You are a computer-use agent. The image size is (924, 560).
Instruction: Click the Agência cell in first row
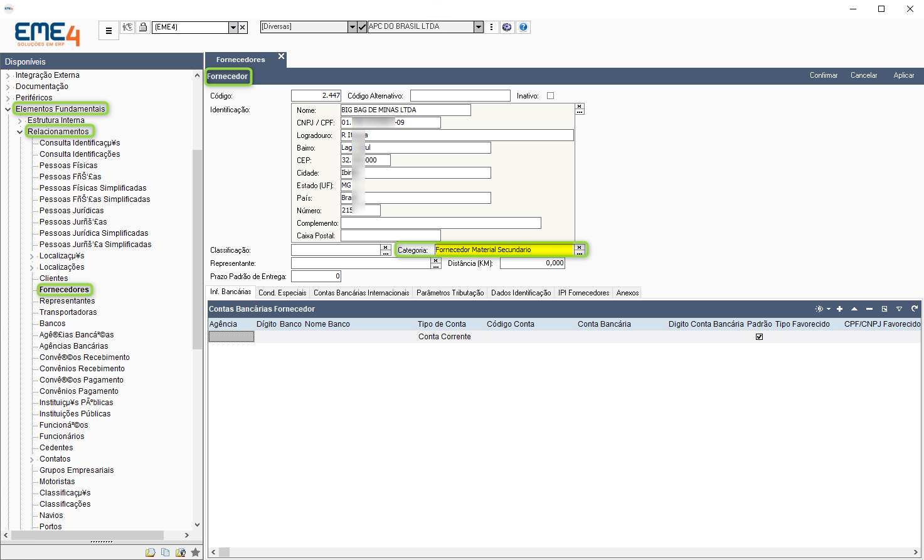point(231,337)
